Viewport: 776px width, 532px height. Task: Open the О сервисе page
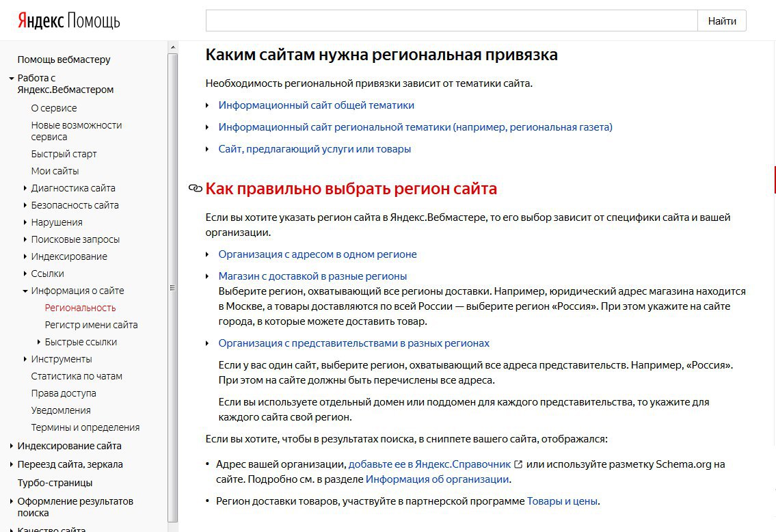tap(54, 108)
